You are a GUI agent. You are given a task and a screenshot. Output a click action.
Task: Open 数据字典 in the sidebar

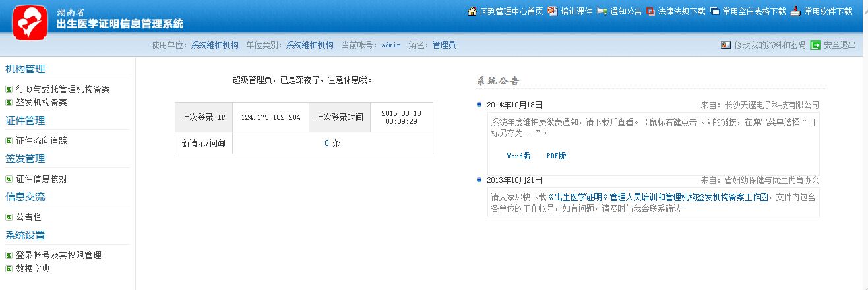33,268
